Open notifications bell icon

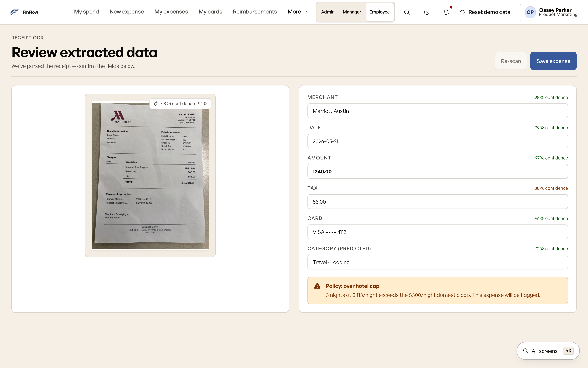click(x=446, y=12)
